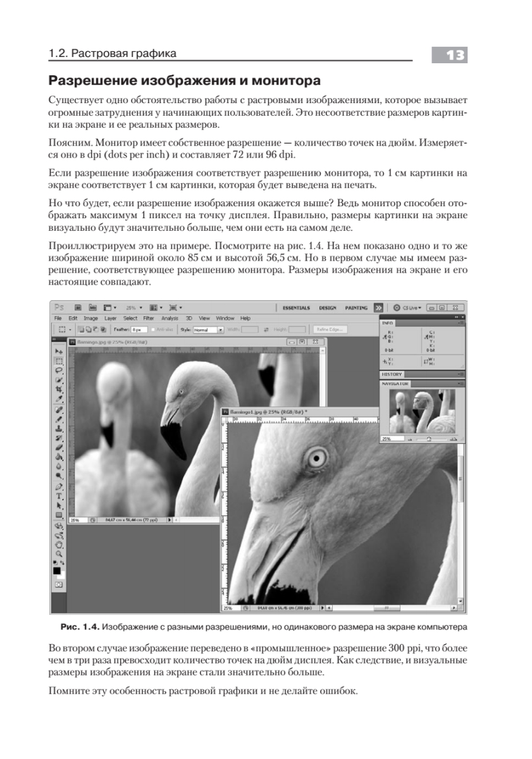Expand the Navigator panel options menu
The height and width of the screenshot is (759, 532).
coord(461,384)
